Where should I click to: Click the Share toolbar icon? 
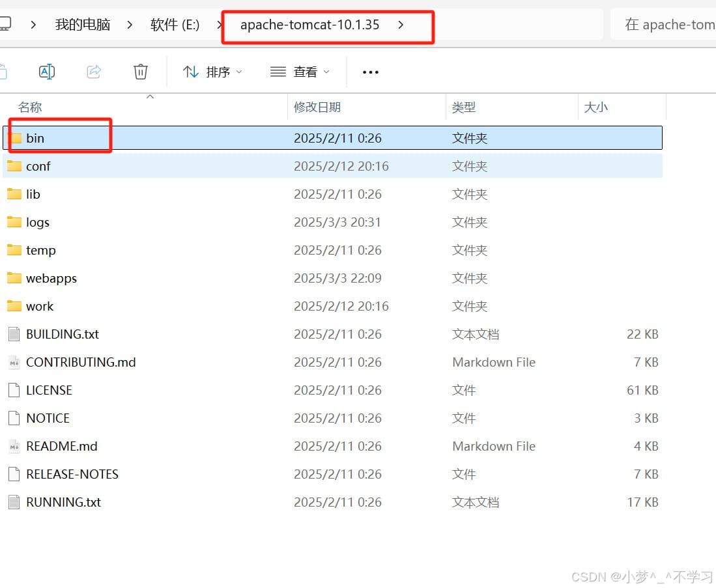pyautogui.click(x=94, y=72)
